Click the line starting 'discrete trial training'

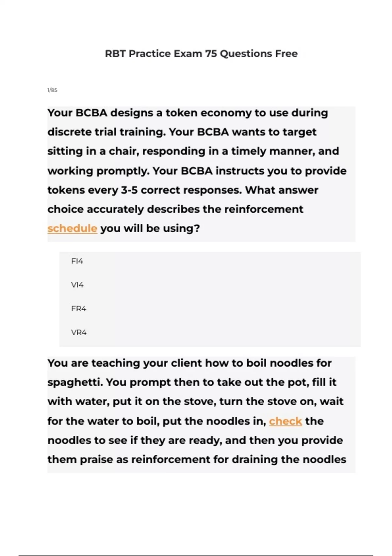click(182, 132)
